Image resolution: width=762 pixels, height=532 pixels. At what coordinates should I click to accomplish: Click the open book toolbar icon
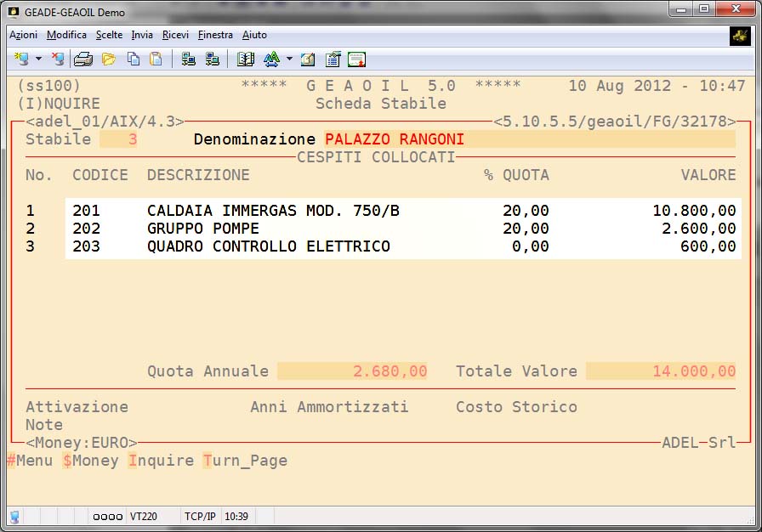246,59
